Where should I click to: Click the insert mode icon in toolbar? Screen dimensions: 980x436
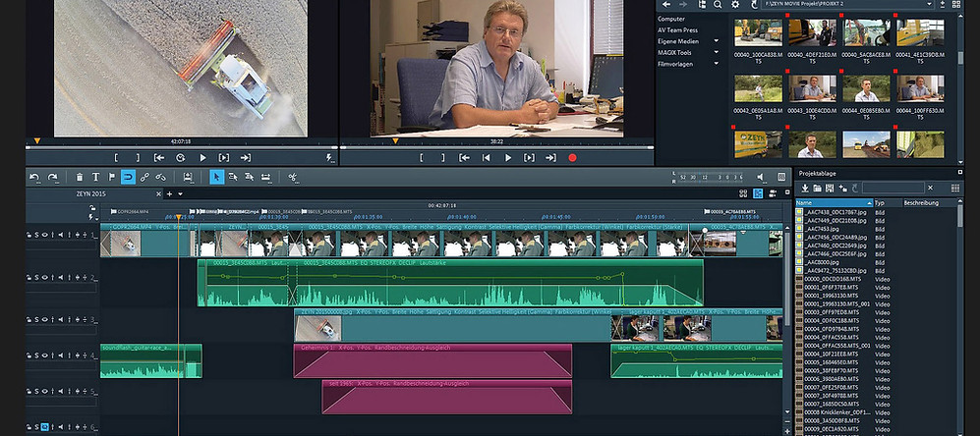(x=188, y=178)
